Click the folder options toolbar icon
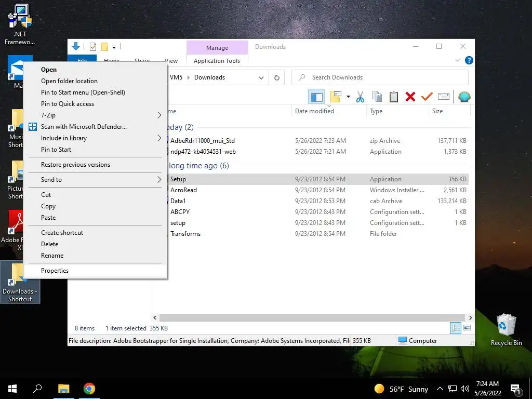 click(336, 97)
